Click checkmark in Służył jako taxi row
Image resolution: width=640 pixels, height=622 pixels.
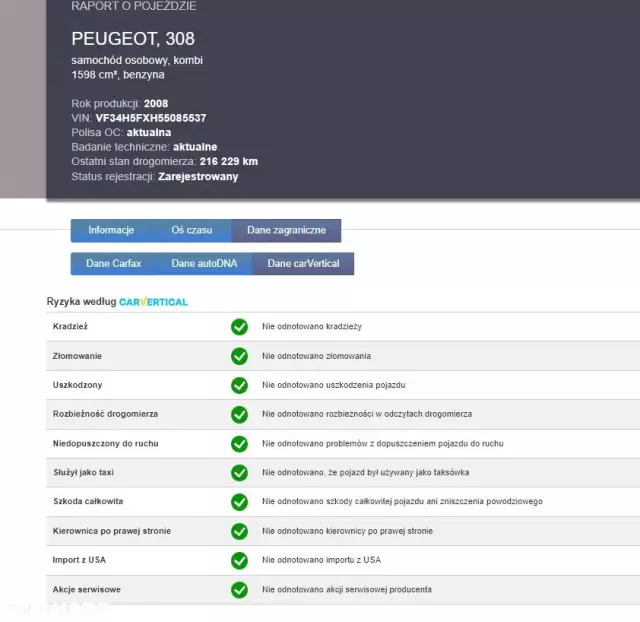(239, 472)
